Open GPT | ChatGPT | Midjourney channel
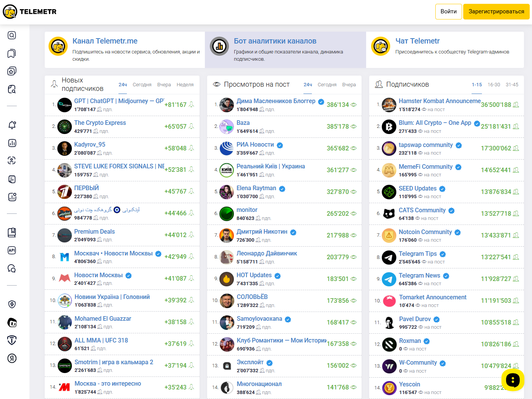The height and width of the screenshot is (399, 532). pos(119,101)
